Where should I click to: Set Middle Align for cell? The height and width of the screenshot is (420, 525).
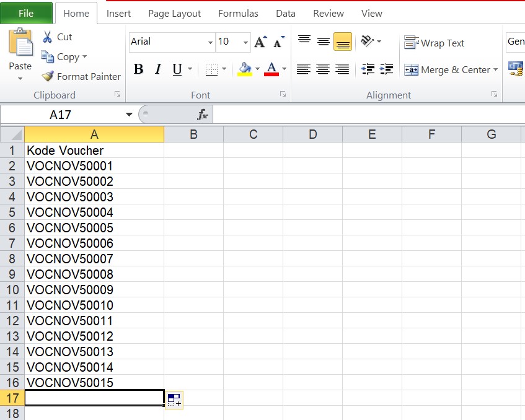324,41
